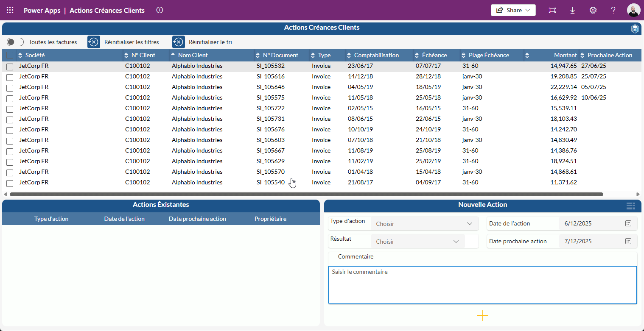Click the Actions Créances Clients app name
644x331 pixels.
pos(107,10)
